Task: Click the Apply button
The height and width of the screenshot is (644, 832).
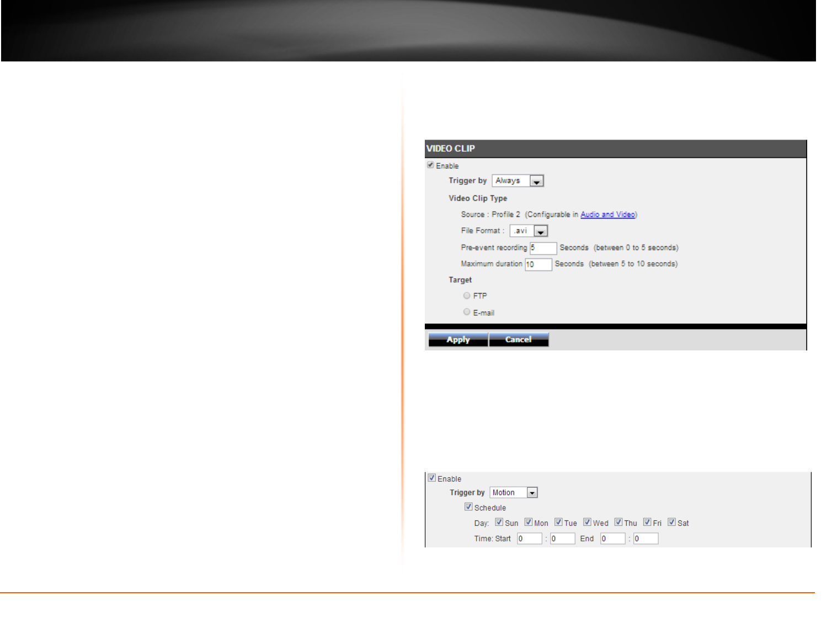Action: (458, 339)
